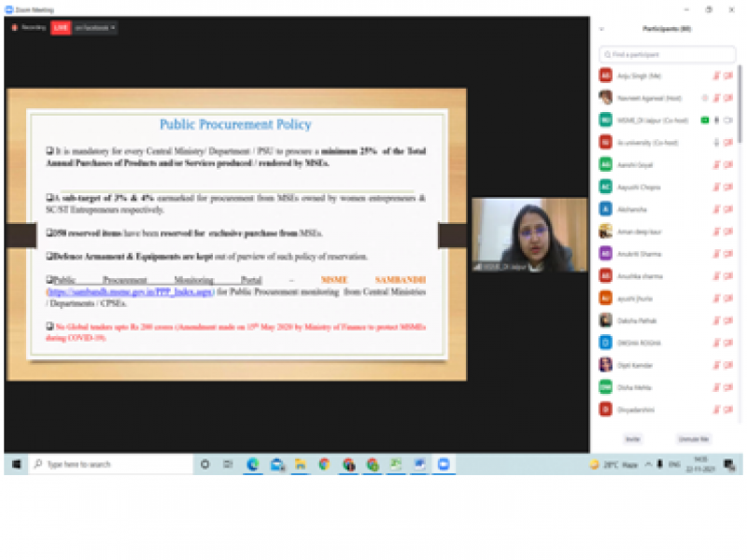
Task: Click the Unmute Me button
Action: click(693, 438)
